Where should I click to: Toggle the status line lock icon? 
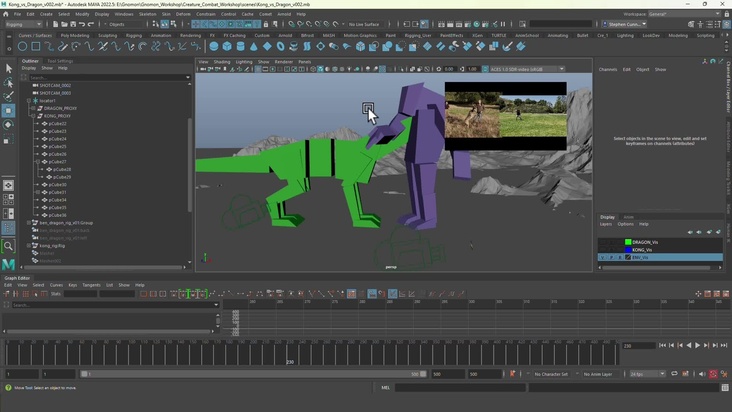[x=266, y=24]
